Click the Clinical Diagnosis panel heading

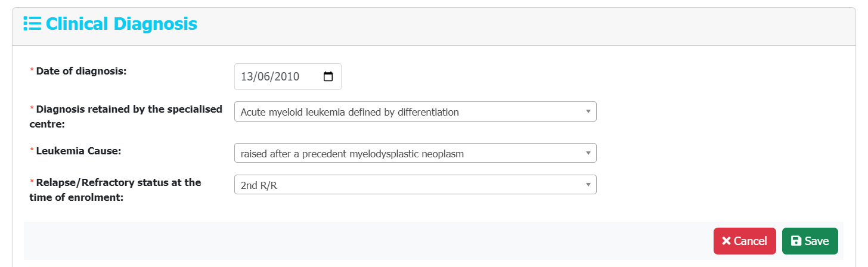click(x=122, y=24)
